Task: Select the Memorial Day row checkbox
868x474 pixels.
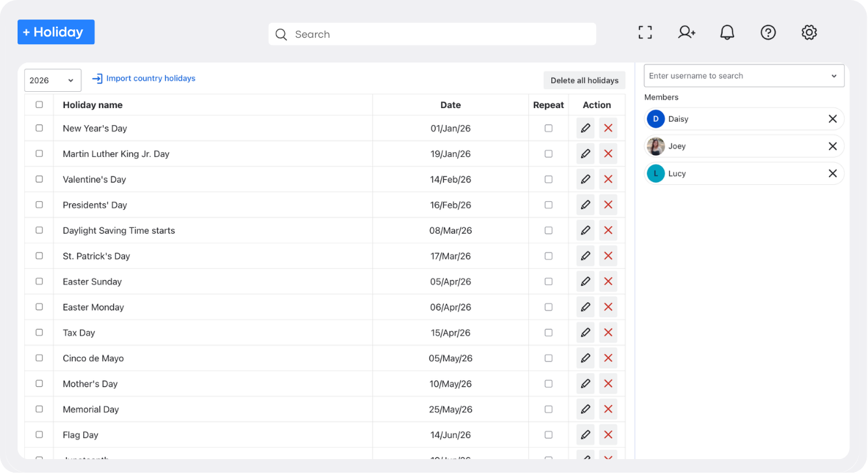Action: pyautogui.click(x=39, y=409)
